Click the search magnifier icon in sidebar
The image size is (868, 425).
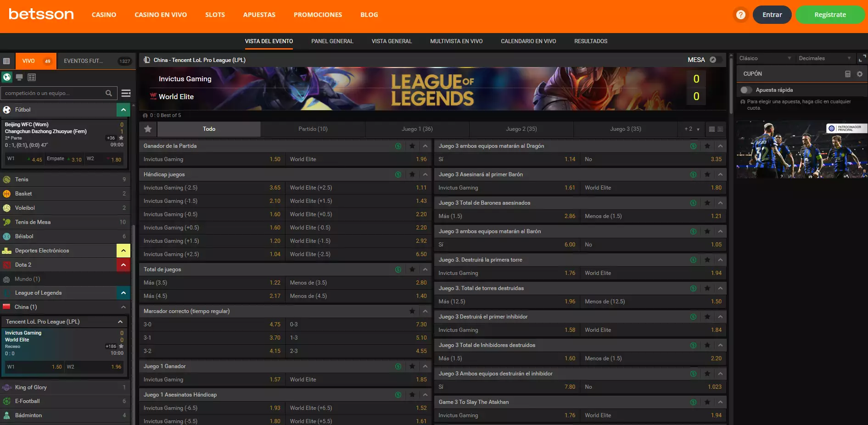click(109, 93)
